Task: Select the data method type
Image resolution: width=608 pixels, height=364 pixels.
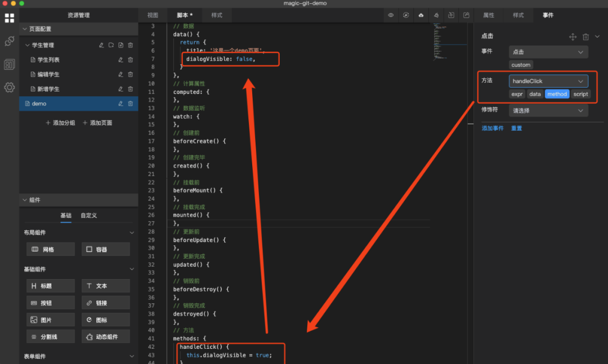Action: [x=535, y=94]
